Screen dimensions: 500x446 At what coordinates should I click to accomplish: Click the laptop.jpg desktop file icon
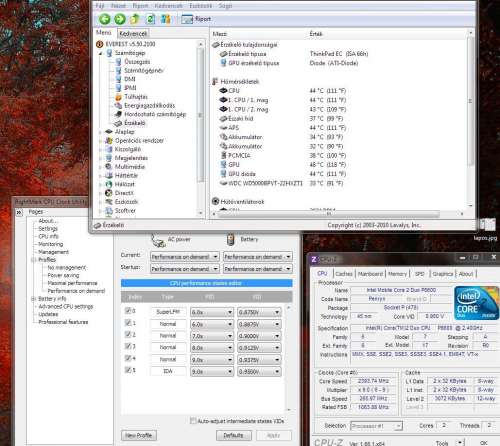487,229
